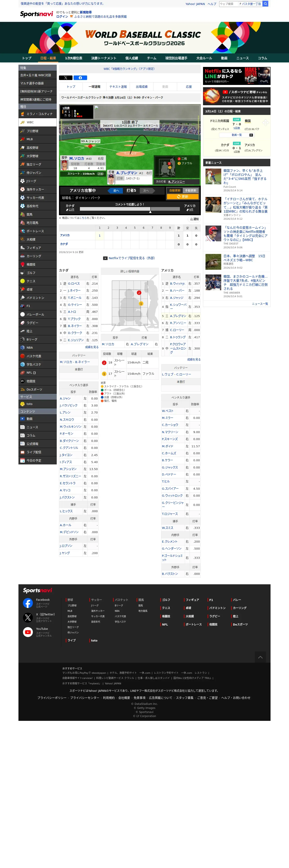This screenshot has height=868, width=289.
Task: Click the ログイン link
Action: point(62,16)
